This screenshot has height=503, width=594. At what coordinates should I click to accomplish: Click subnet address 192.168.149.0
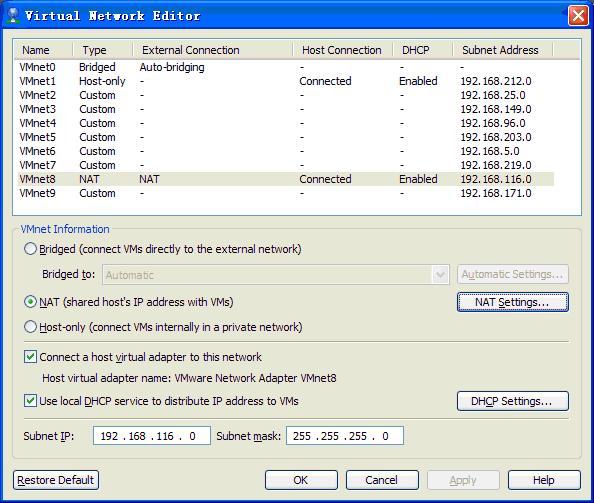pos(496,109)
